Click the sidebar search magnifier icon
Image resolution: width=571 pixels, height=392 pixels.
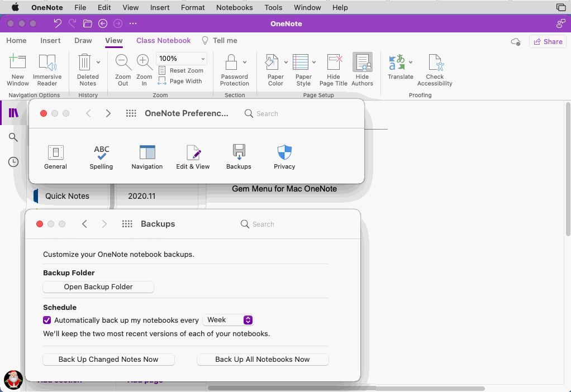(13, 137)
